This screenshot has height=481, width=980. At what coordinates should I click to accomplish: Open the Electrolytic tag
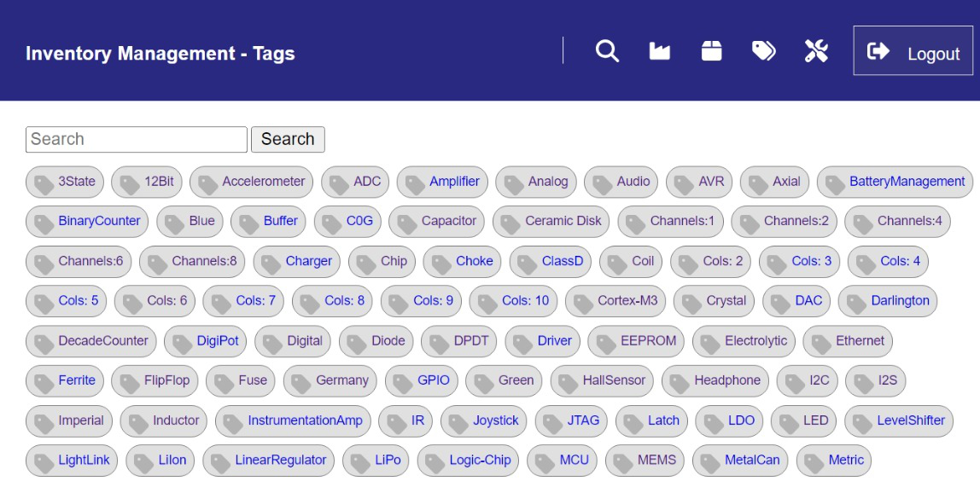coord(744,341)
